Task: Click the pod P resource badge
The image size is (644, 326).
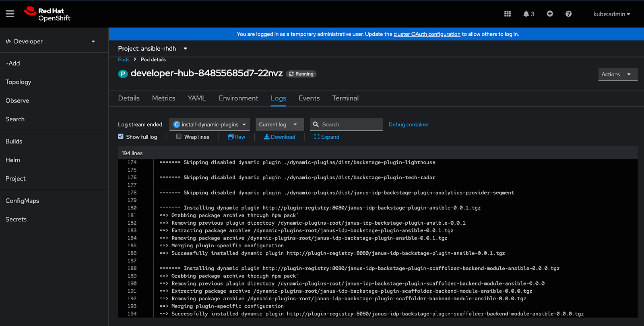Action: [x=123, y=74]
